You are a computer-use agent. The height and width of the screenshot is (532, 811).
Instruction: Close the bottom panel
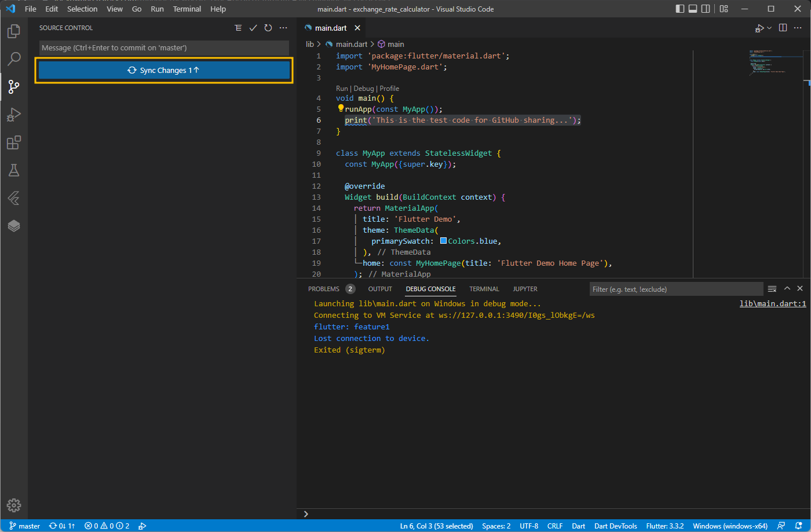point(800,288)
